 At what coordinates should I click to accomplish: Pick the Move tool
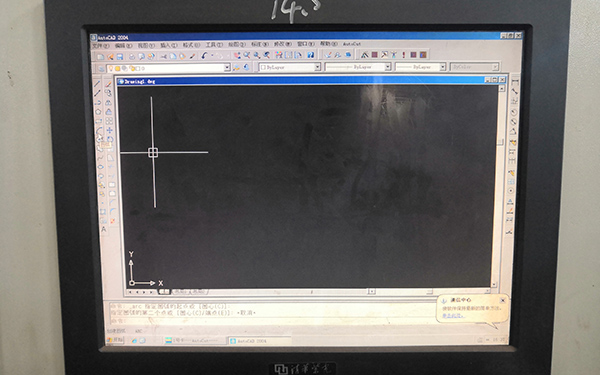click(x=110, y=130)
